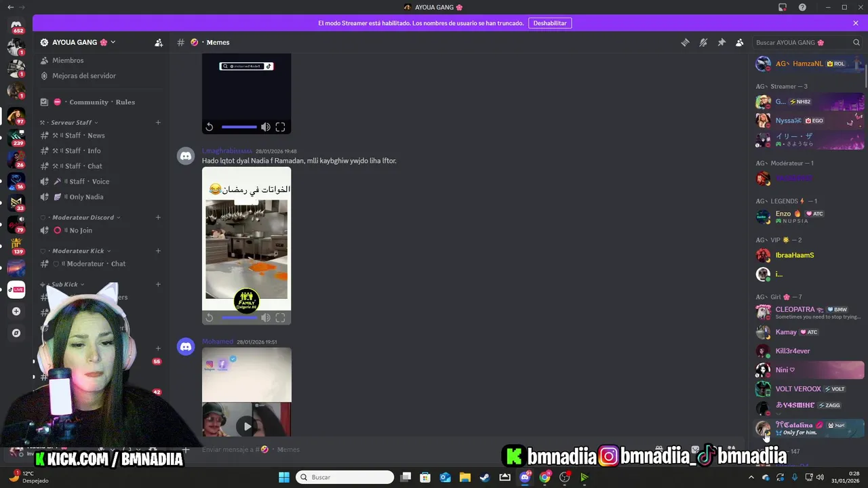868x488 pixels.
Task: Open HamzaNL member profile
Action: click(x=810, y=64)
